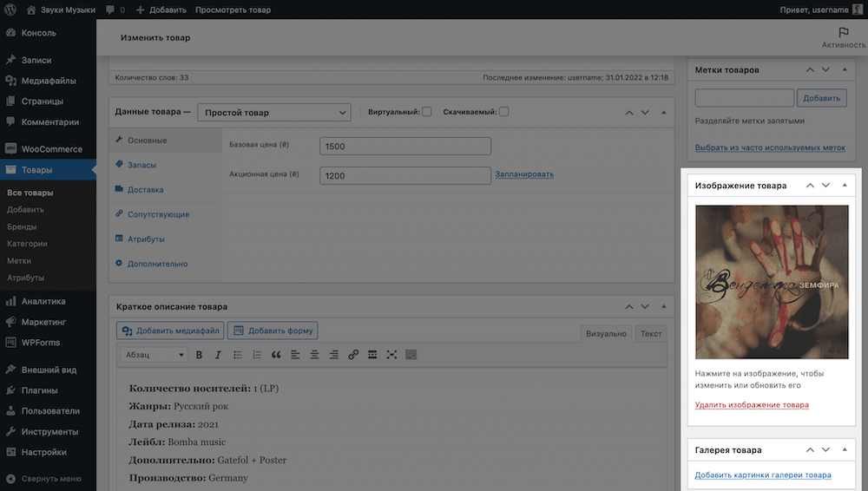Enable the Виртуальный checkbox

427,112
